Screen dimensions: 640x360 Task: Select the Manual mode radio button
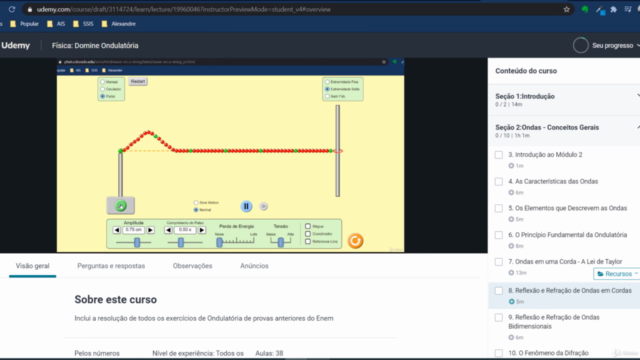point(102,82)
